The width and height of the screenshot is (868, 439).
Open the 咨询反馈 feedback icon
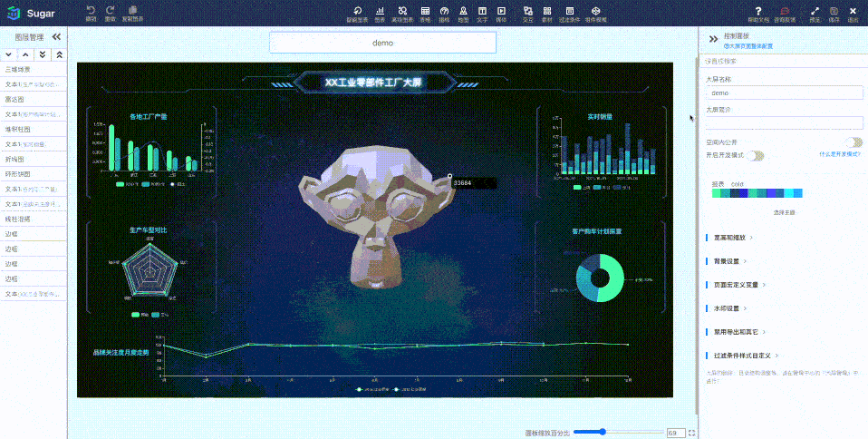click(x=785, y=11)
